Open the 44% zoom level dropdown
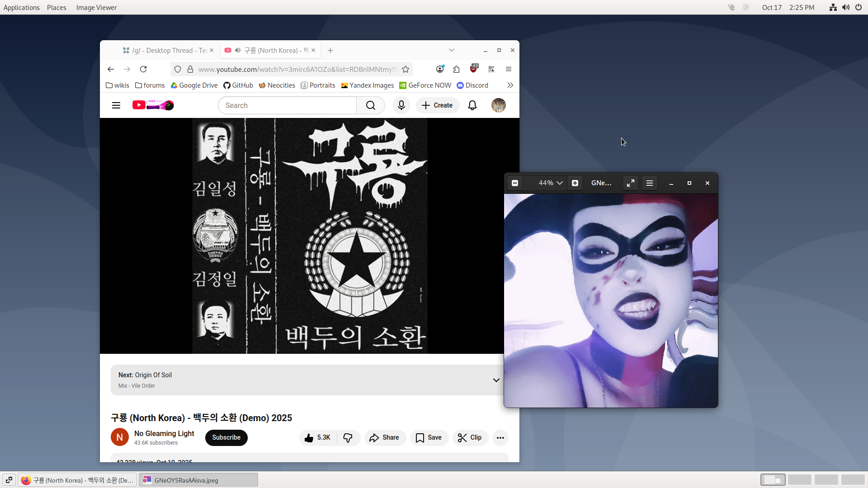868x488 pixels. 550,183
